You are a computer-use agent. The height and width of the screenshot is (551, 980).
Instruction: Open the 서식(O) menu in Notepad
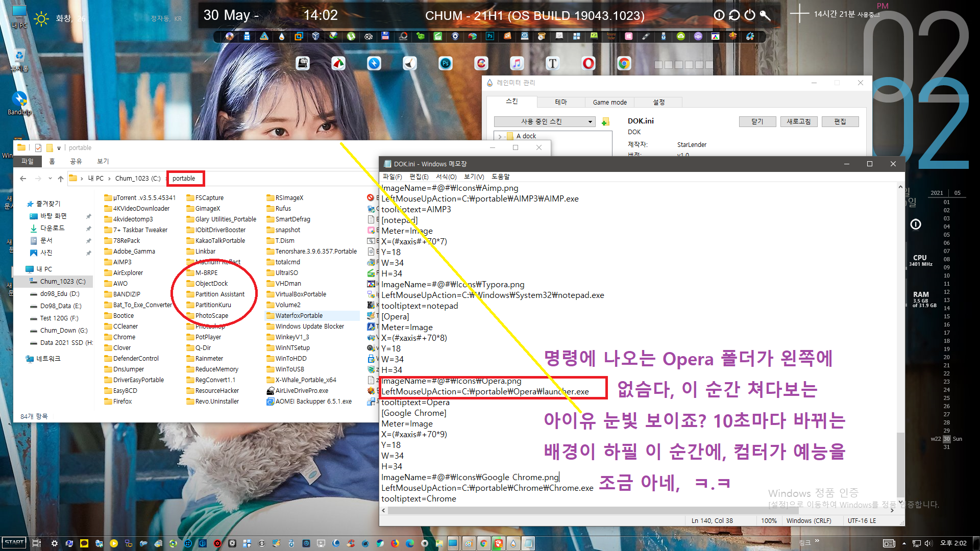pyautogui.click(x=446, y=177)
